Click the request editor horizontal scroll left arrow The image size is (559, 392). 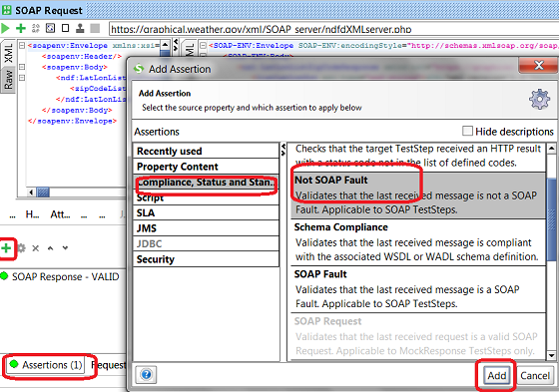31,193
